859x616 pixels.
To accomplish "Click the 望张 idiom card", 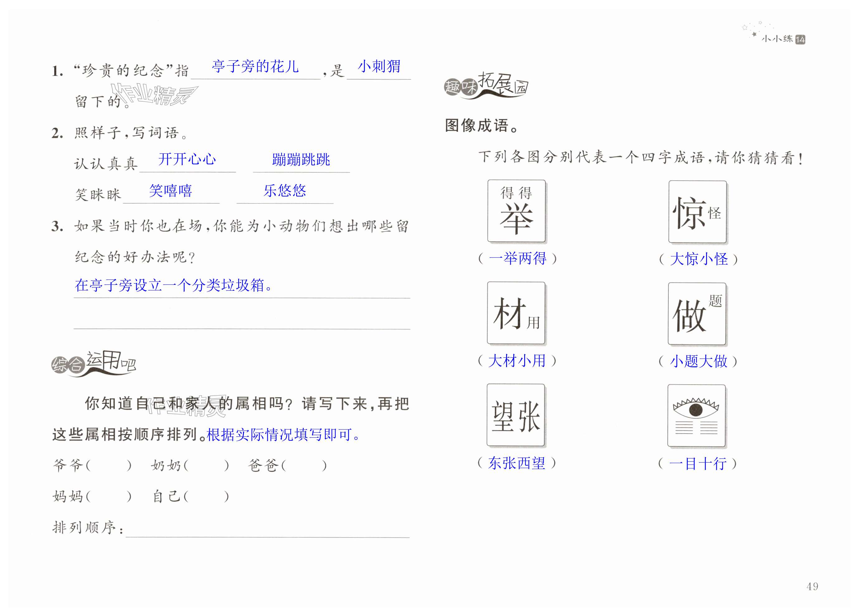I will (x=515, y=415).
